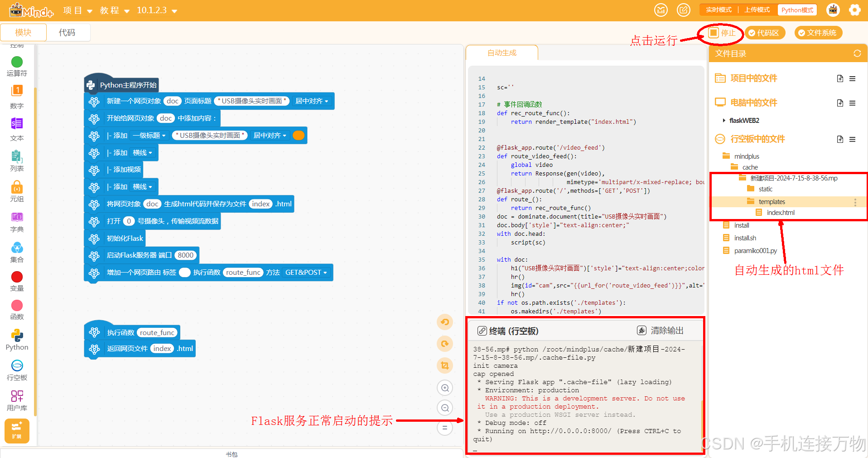The image size is (868, 458).
Task: Open the Python block category
Action: [x=17, y=340]
